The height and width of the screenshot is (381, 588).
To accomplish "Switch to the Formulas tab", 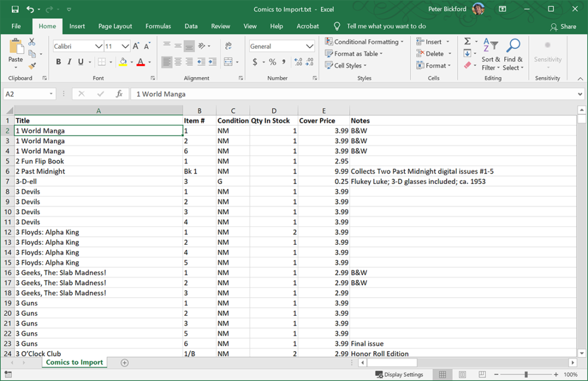I will (158, 26).
